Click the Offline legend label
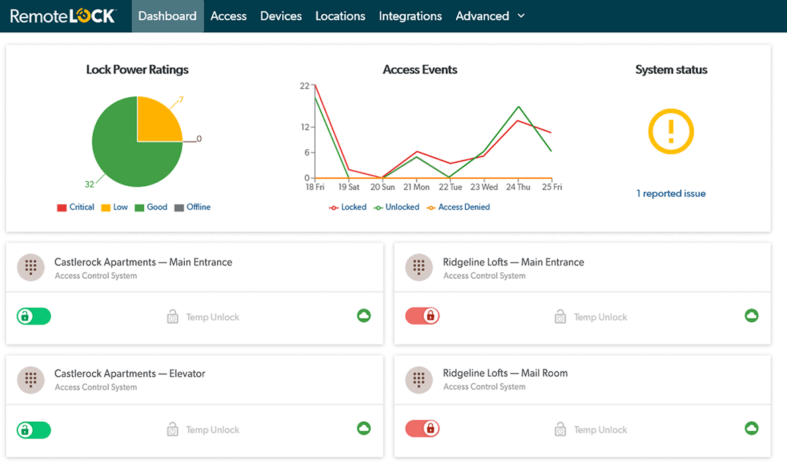The height and width of the screenshot is (465, 787). coord(199,207)
